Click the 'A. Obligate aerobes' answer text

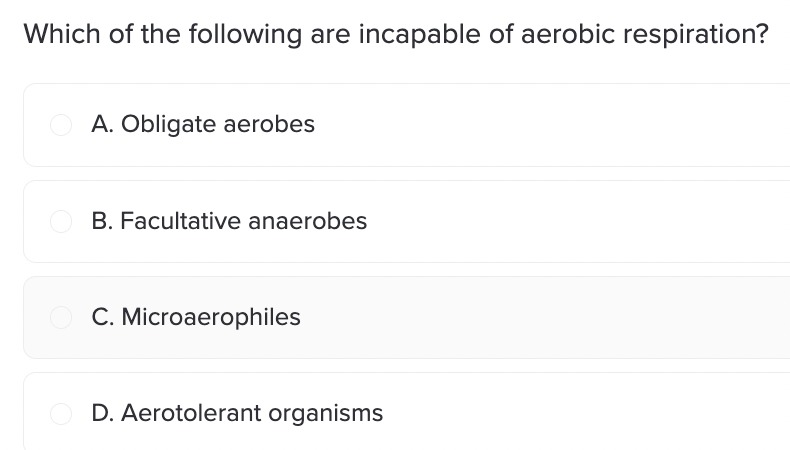(203, 124)
